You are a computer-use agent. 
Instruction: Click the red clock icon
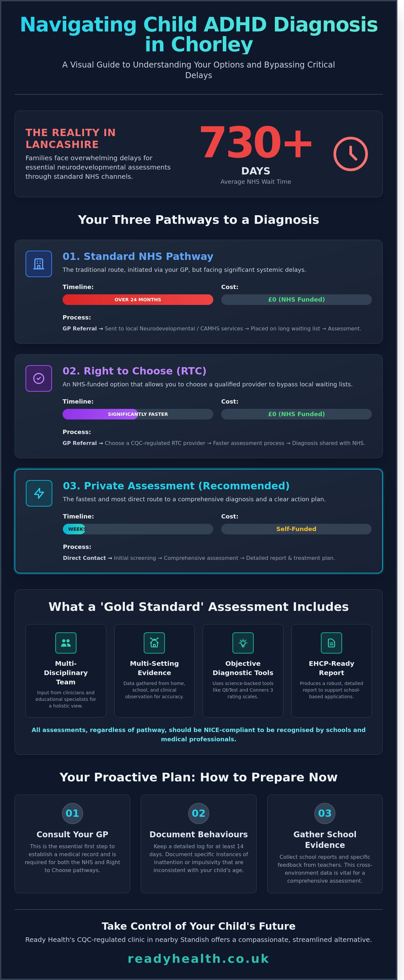tap(350, 154)
